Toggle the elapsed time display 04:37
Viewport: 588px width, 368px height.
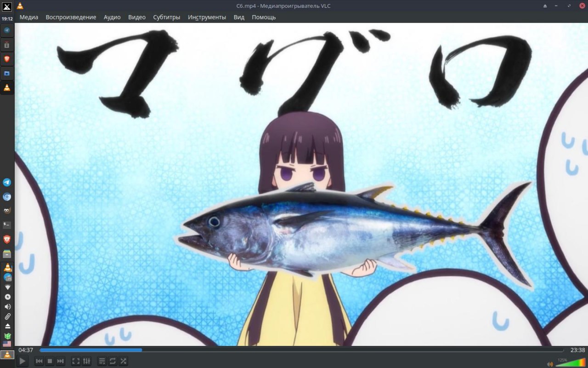point(26,350)
